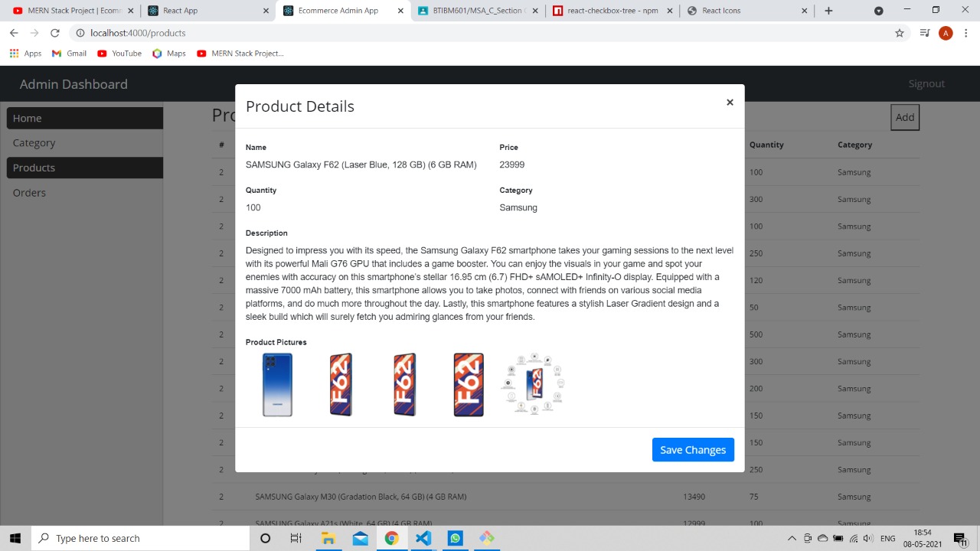This screenshot has height=551, width=980.
Task: Open the media playlist icon beside the address bar
Action: pyautogui.click(x=924, y=33)
